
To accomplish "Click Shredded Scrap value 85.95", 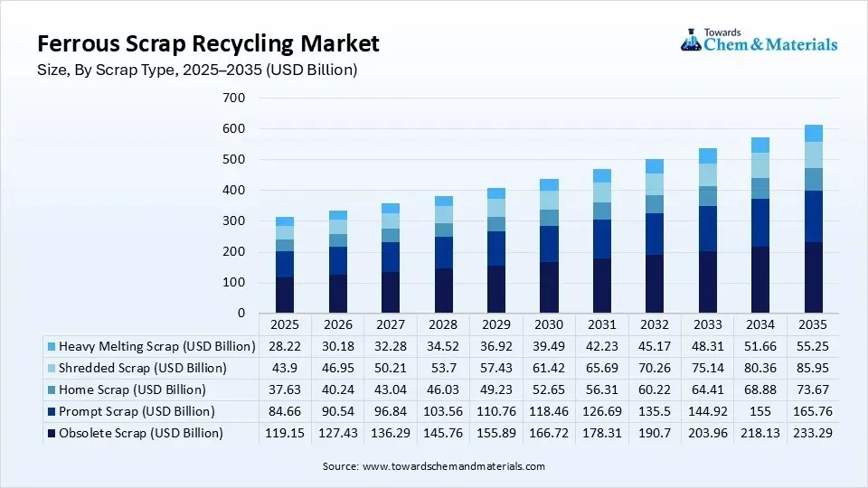I will tap(813, 368).
